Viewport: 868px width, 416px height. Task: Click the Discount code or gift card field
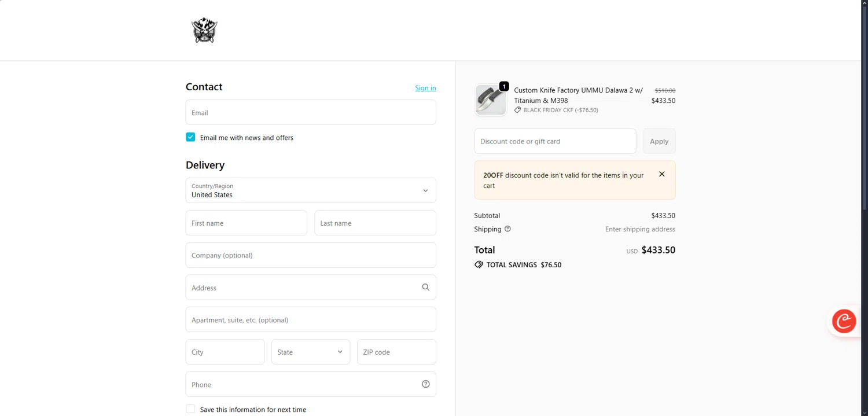tap(555, 141)
